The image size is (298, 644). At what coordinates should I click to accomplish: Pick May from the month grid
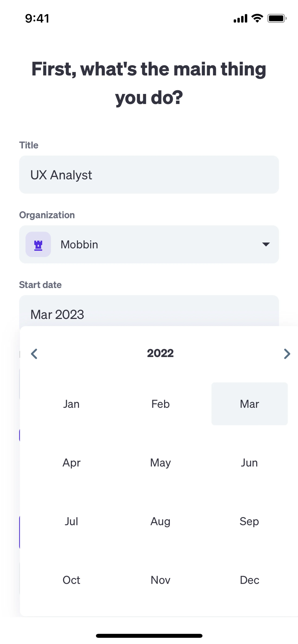pos(160,463)
